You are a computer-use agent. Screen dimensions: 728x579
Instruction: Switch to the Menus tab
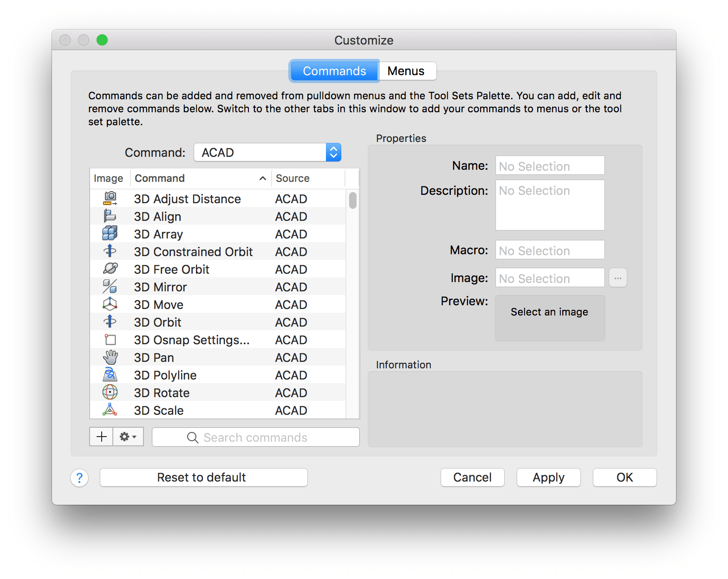pos(407,71)
